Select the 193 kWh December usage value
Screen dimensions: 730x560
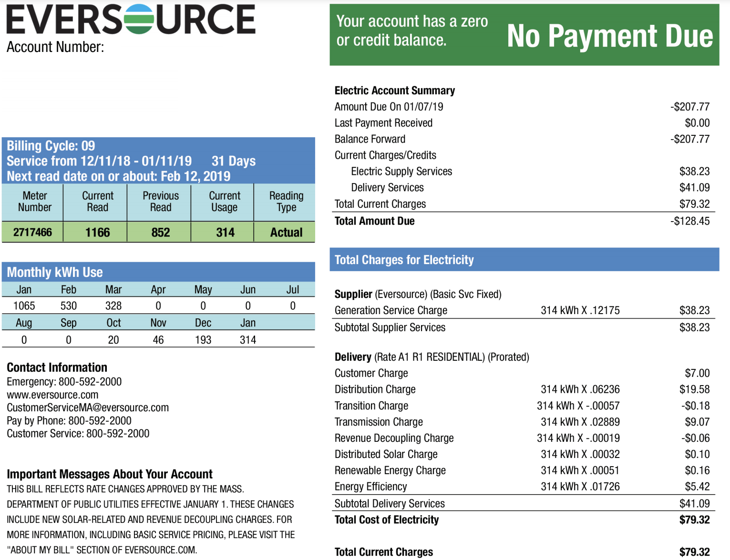click(x=203, y=340)
